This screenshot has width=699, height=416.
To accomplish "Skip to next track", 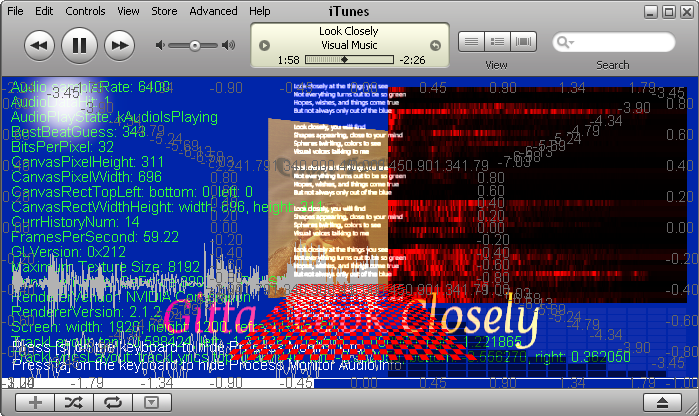I will pos(119,45).
